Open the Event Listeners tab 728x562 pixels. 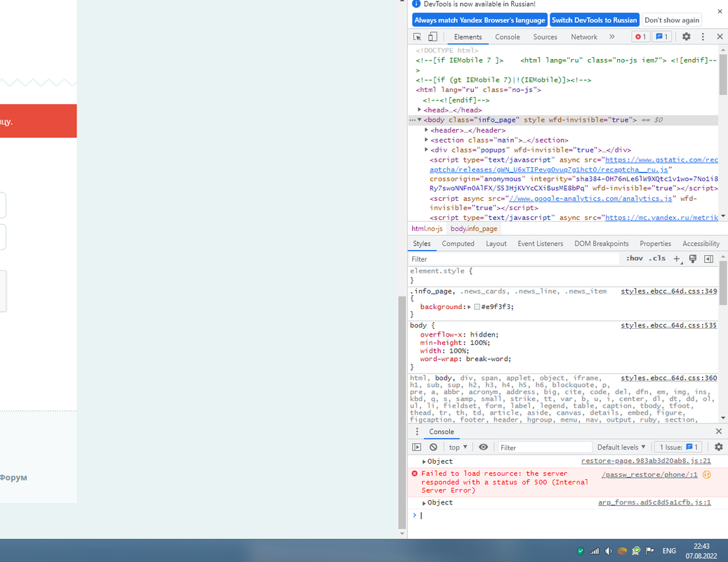pos(540,243)
